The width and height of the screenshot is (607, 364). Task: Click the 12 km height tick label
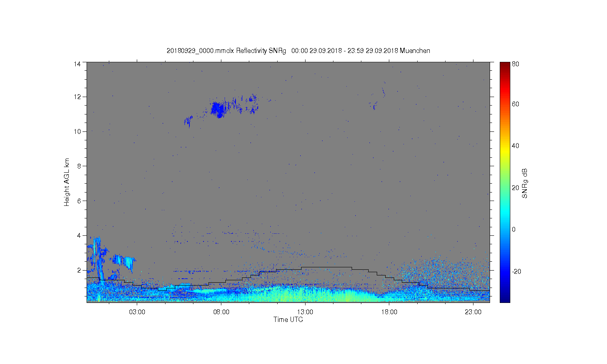[x=77, y=97]
